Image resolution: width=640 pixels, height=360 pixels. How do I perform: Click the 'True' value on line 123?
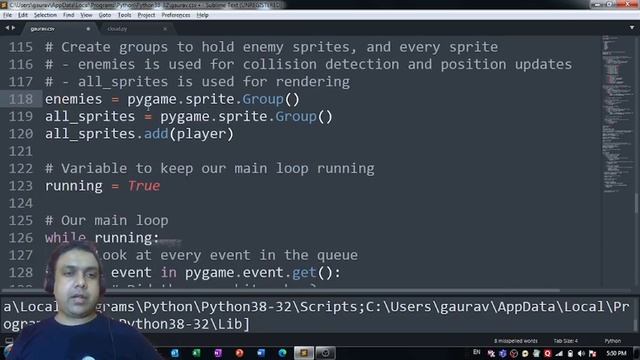(144, 186)
